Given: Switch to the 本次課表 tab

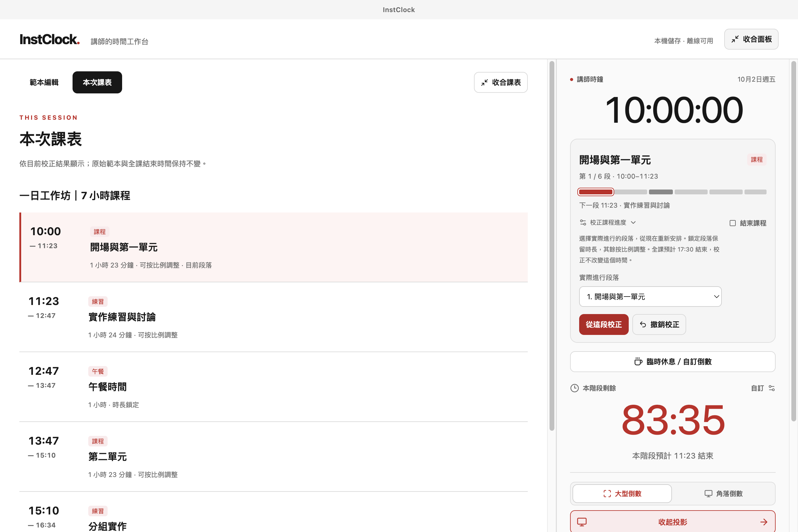Looking at the screenshot, I should pos(97,83).
